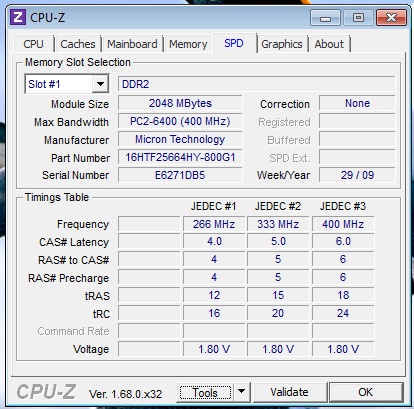Click the tRAS value 15
414x409 pixels.
tap(278, 295)
